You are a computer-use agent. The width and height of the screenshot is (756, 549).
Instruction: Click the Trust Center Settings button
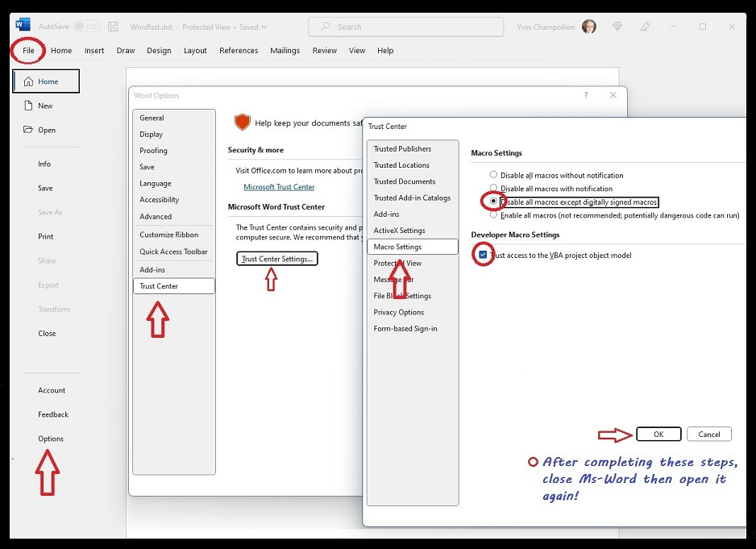pyautogui.click(x=277, y=259)
